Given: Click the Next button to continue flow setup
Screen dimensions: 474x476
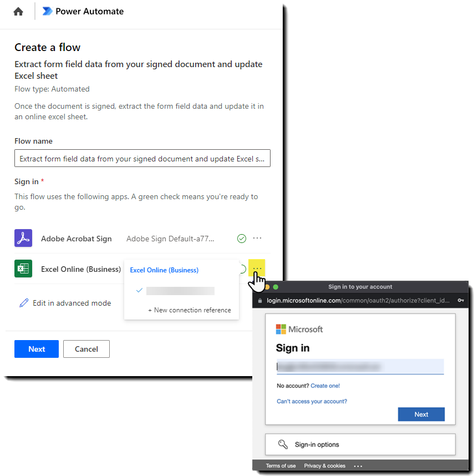Looking at the screenshot, I should (36, 349).
